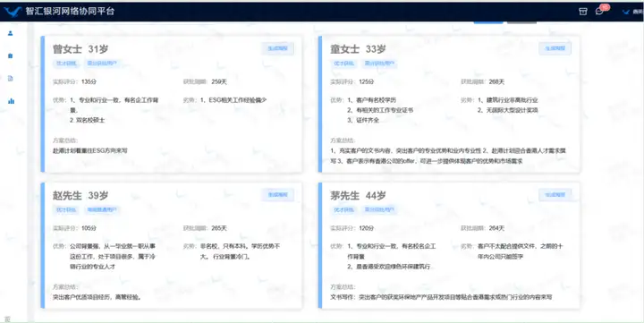Click summary text 赴港计划着重往ESG方向来写
Screen dimensions: 644x323
click(90, 151)
